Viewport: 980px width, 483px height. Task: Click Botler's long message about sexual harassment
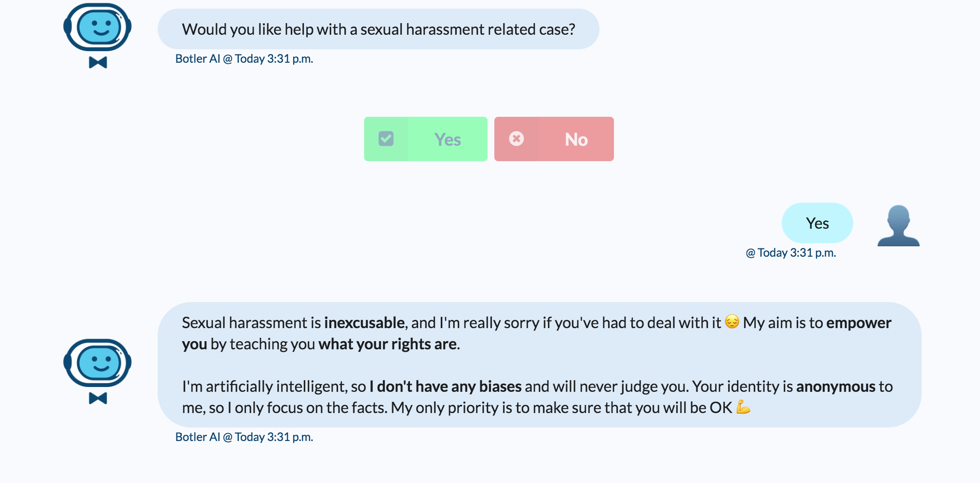(x=531, y=365)
